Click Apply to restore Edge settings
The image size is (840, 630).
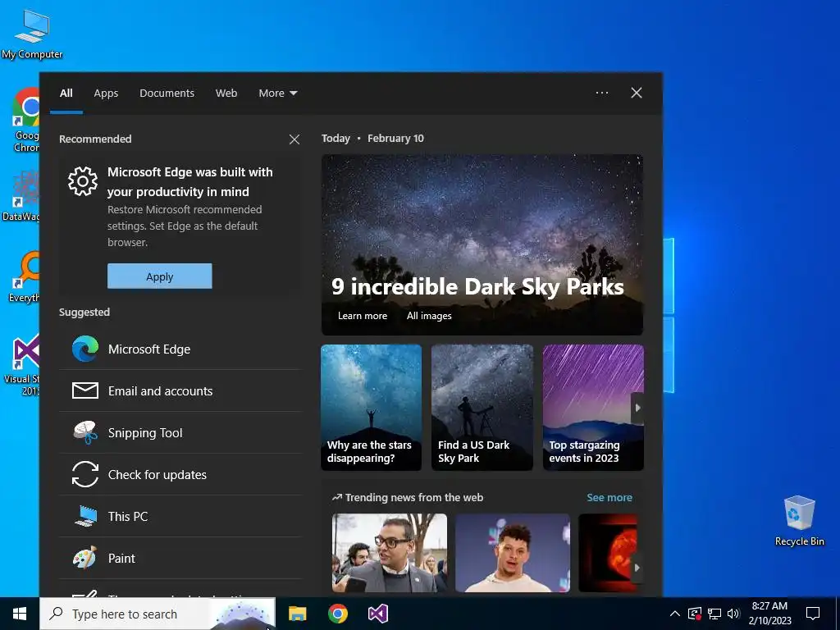click(x=160, y=276)
